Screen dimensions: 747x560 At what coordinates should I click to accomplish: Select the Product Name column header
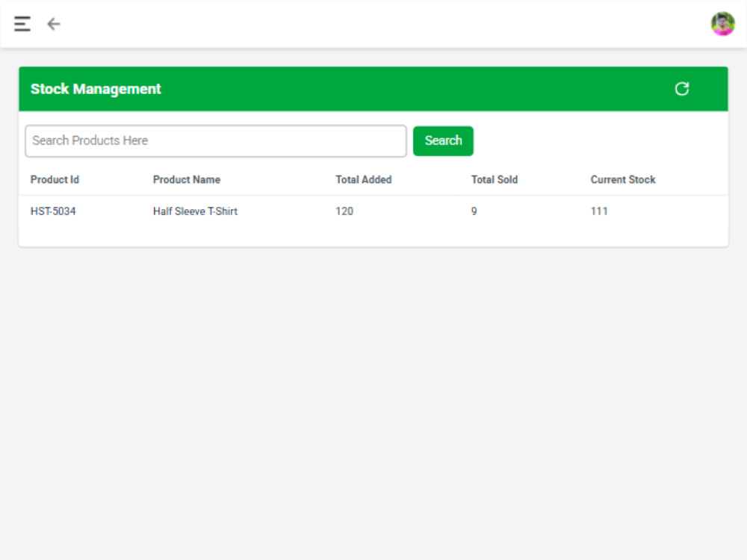coord(187,179)
